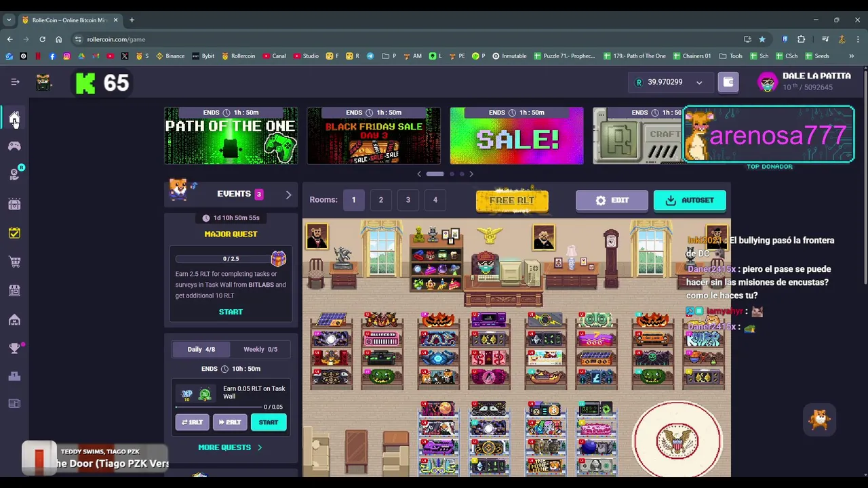The image size is (868, 488).
Task: Open the treasure chest sidebar icon
Action: coord(14,203)
